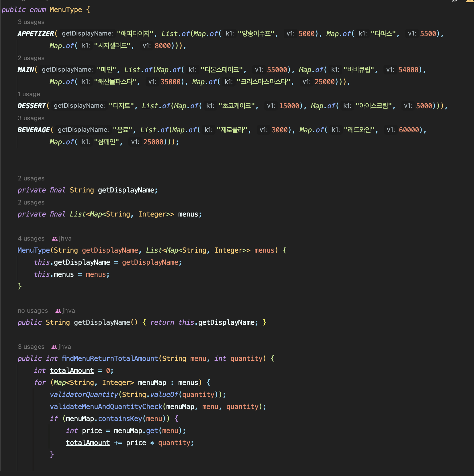Click the findMenuReturnTotalAmount method name
Viewport: 474px width, 476px height.
(110, 359)
